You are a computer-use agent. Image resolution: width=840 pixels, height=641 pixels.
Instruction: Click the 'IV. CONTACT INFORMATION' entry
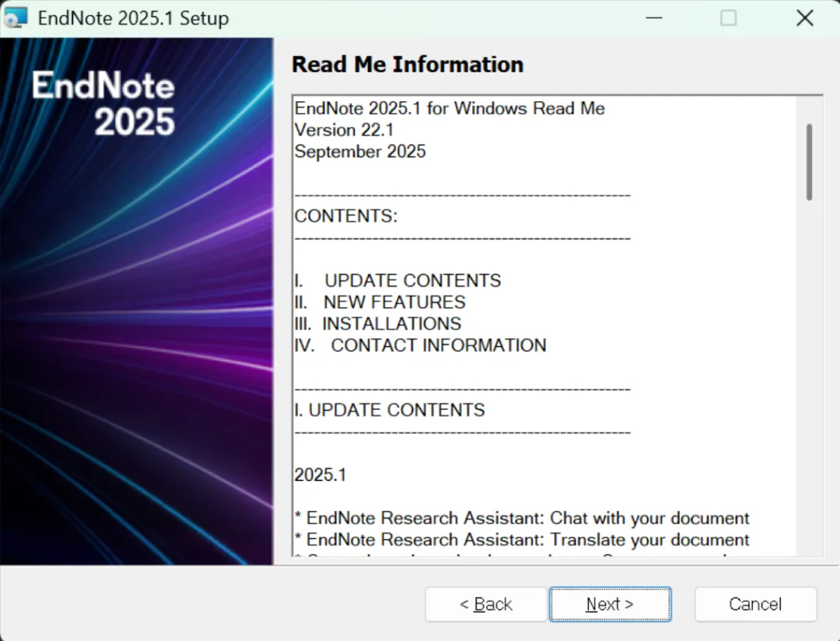tap(421, 345)
